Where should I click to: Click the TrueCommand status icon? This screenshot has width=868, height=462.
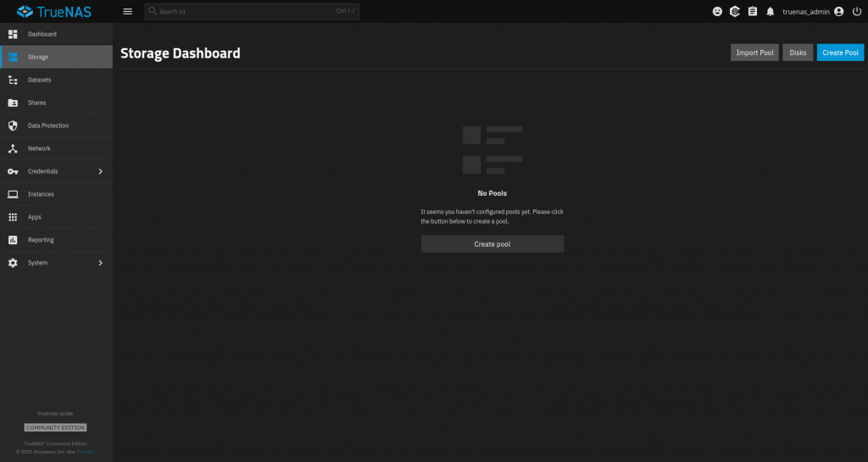coord(735,12)
